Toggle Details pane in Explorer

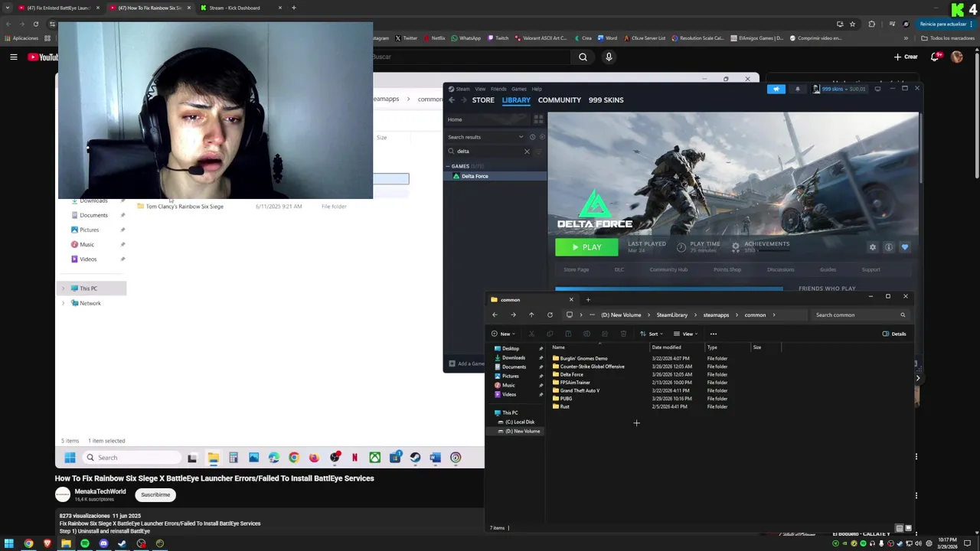click(894, 334)
